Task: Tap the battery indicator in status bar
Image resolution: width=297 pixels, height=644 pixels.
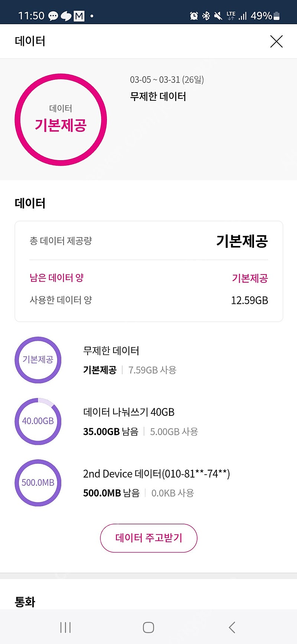Action: pyautogui.click(x=276, y=16)
